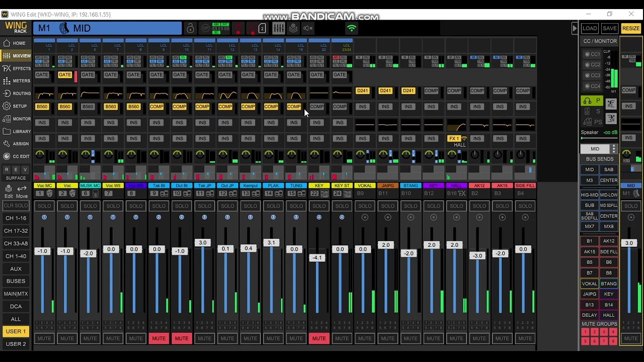Image resolution: width=644 pixels, height=362 pixels.
Task: Open EFFECTS from the left sidebar
Action: point(16,68)
